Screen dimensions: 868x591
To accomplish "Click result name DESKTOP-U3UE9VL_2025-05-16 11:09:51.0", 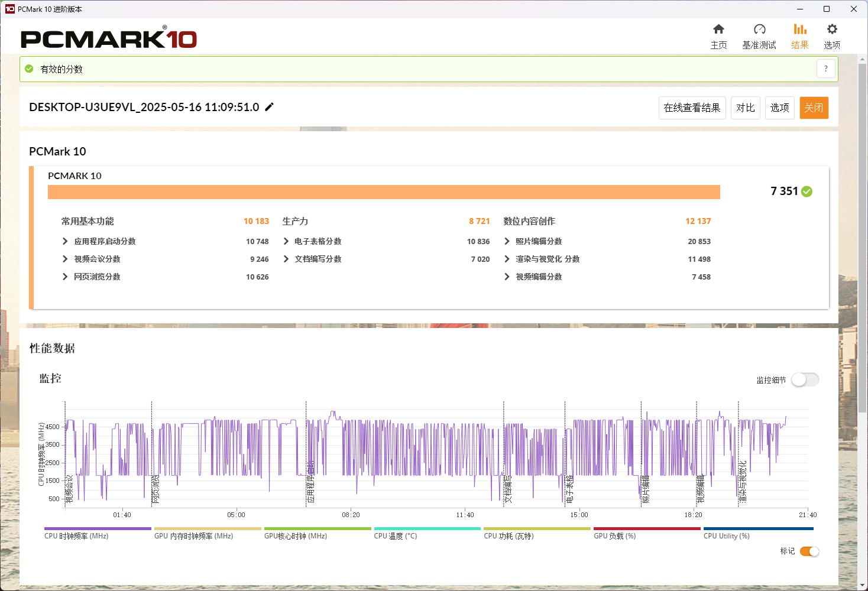I will [x=144, y=107].
